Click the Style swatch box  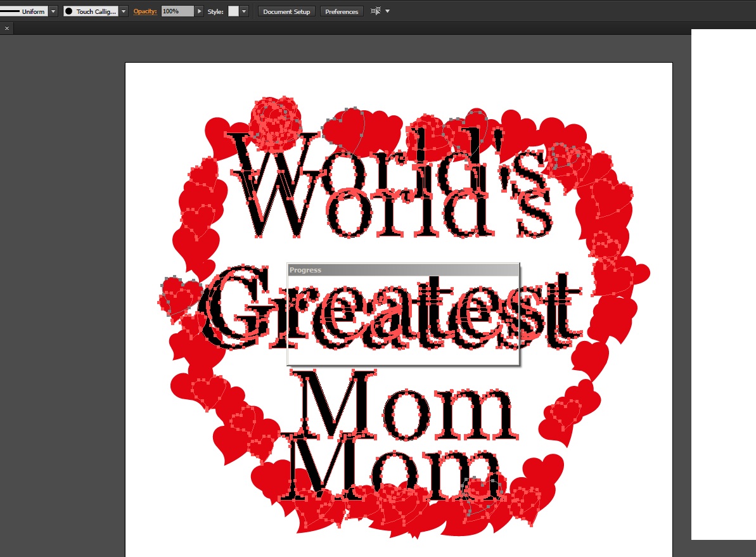(233, 11)
